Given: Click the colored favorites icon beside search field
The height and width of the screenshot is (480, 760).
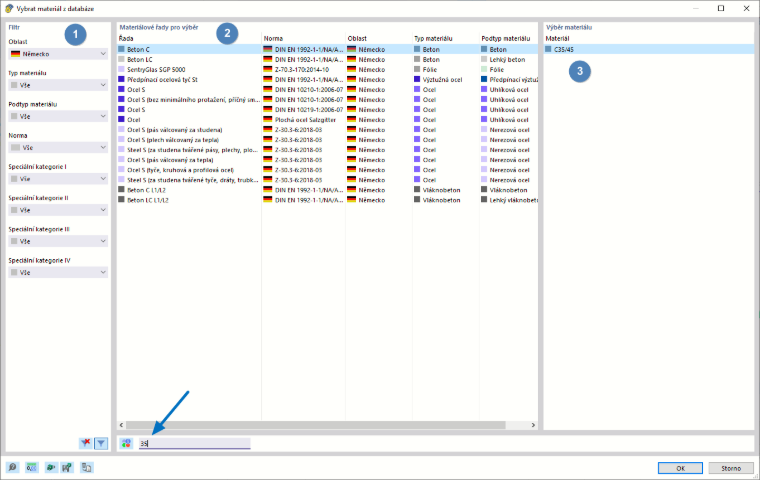Looking at the screenshot, I should coord(126,443).
